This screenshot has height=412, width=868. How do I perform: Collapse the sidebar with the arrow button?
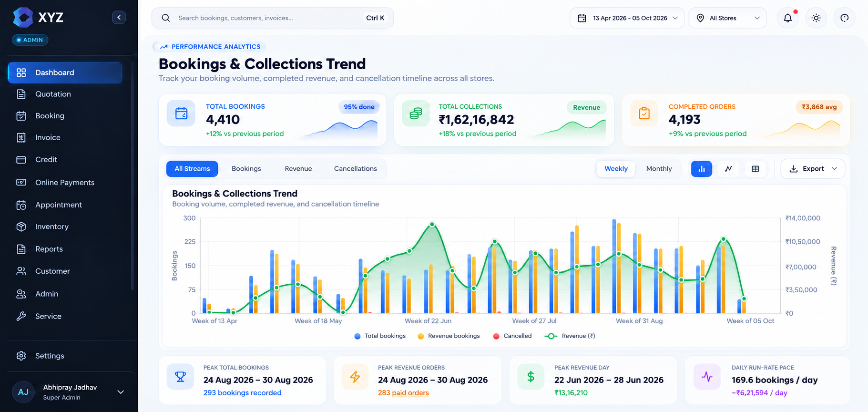point(119,18)
